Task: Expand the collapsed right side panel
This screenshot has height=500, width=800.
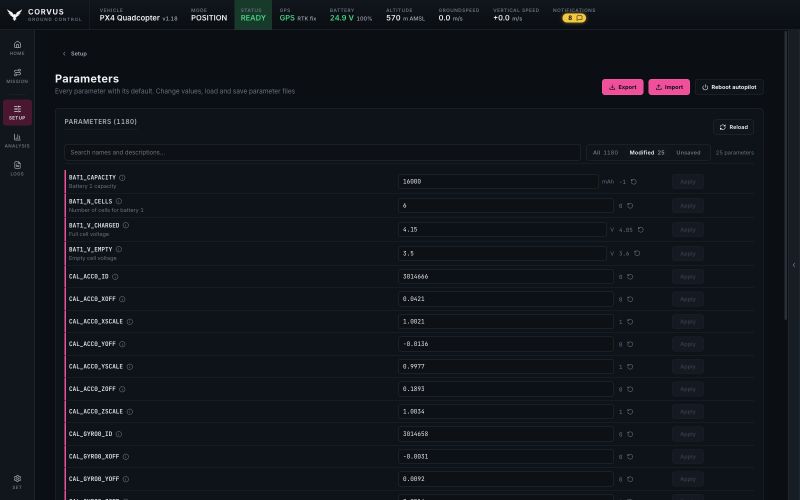Action: (794, 265)
